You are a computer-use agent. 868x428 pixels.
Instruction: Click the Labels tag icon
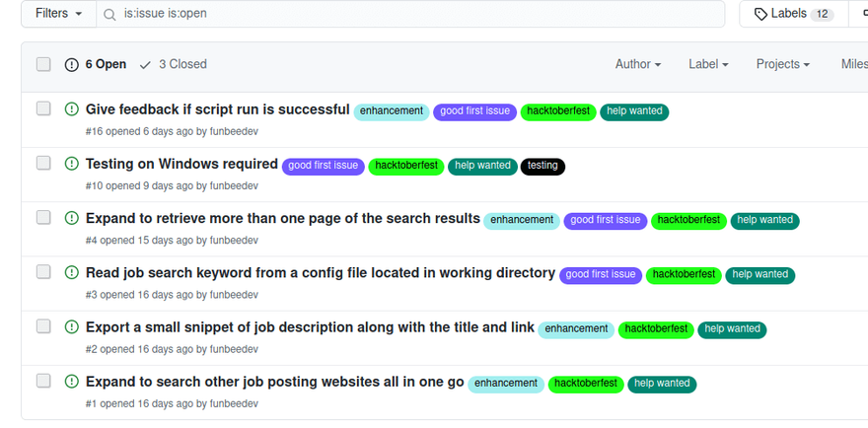760,14
